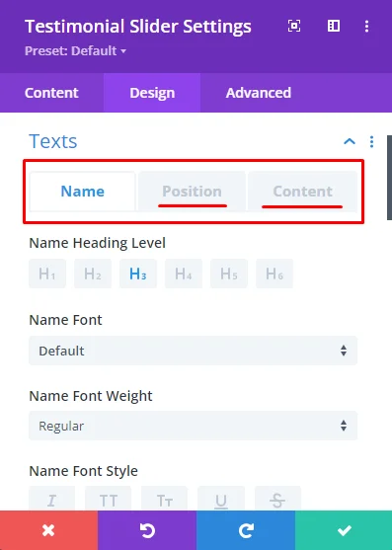The height and width of the screenshot is (550, 392).
Task: Switch to the Content settings tab
Action: (x=51, y=93)
